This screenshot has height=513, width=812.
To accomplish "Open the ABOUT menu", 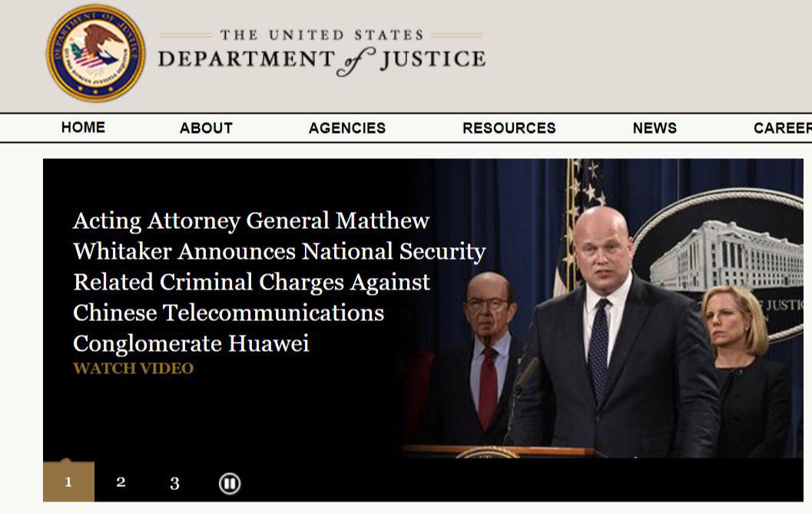I will pos(206,128).
